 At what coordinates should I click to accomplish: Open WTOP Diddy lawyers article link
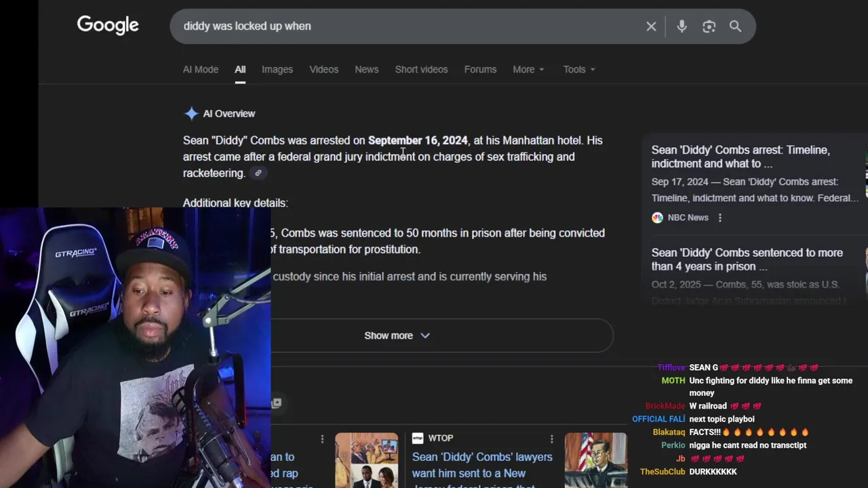[x=482, y=468]
